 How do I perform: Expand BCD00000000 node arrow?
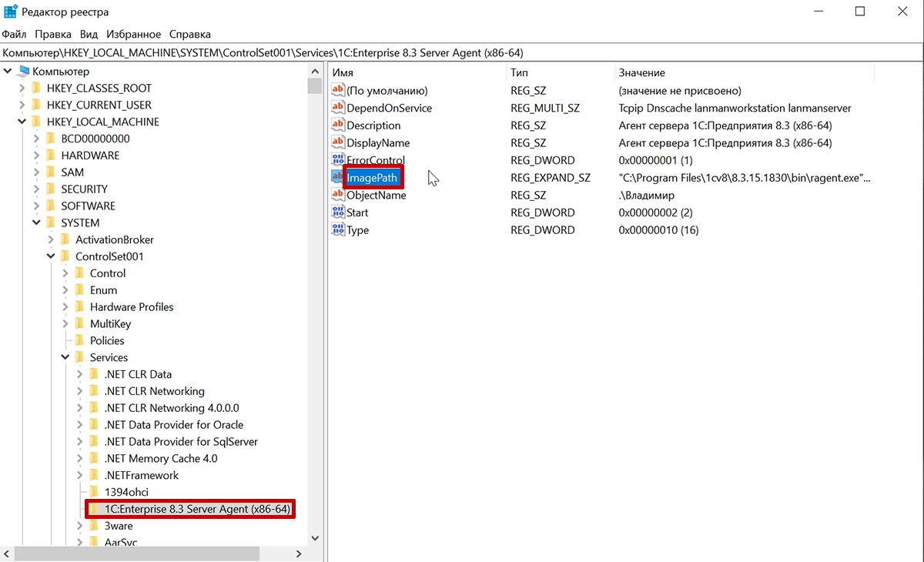click(37, 139)
